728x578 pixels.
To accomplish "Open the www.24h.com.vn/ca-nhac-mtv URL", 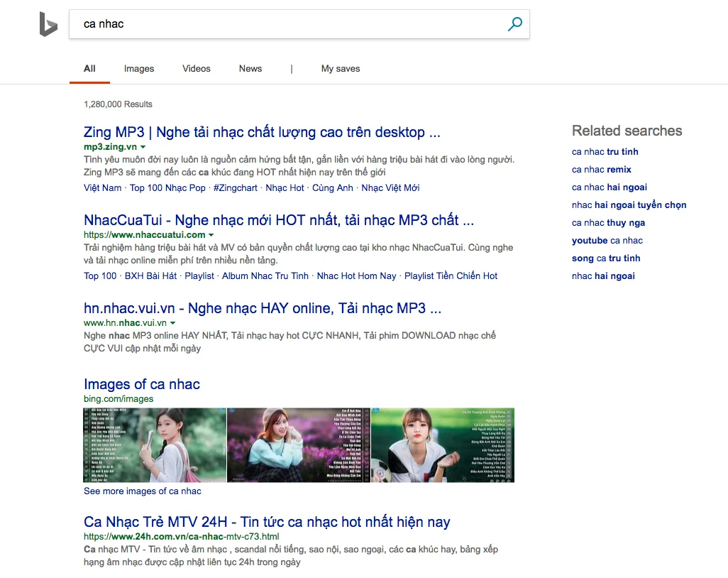I will [181, 537].
